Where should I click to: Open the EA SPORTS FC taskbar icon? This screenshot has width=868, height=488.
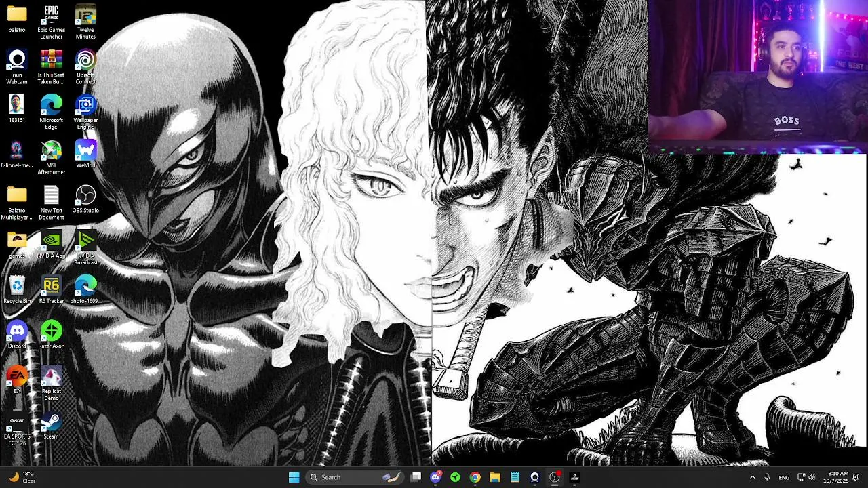[x=574, y=477]
